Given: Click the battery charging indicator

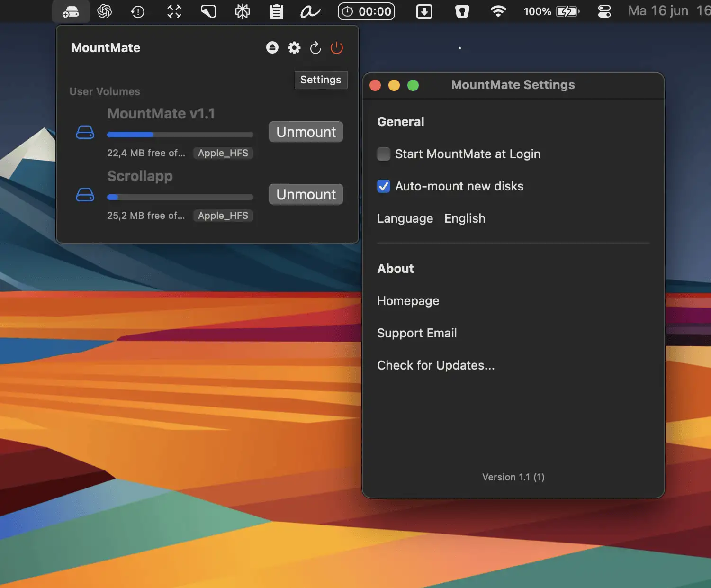Looking at the screenshot, I should pos(567,11).
